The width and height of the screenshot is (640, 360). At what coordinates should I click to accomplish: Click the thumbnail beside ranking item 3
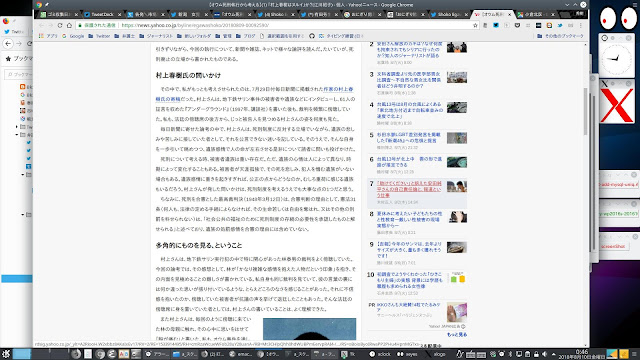coord(457,77)
